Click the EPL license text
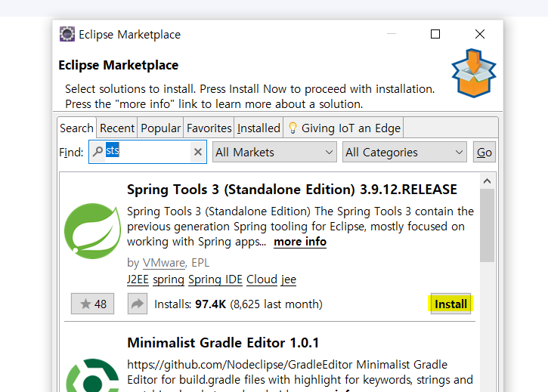The image size is (548, 392). (200, 263)
